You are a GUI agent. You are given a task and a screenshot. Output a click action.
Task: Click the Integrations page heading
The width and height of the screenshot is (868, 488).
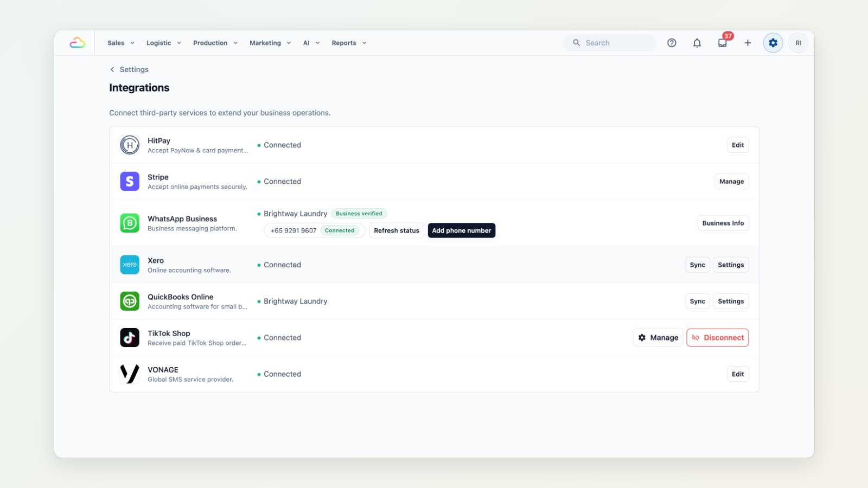[139, 88]
